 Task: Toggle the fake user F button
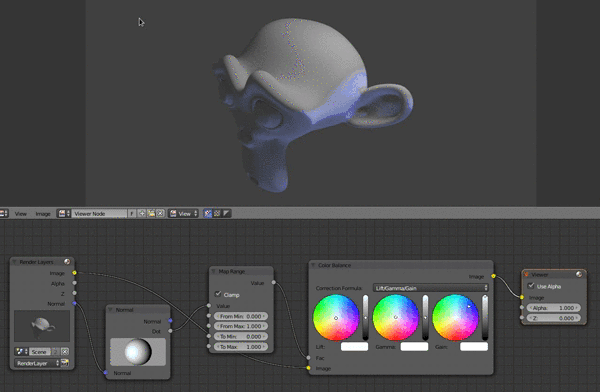(132, 214)
